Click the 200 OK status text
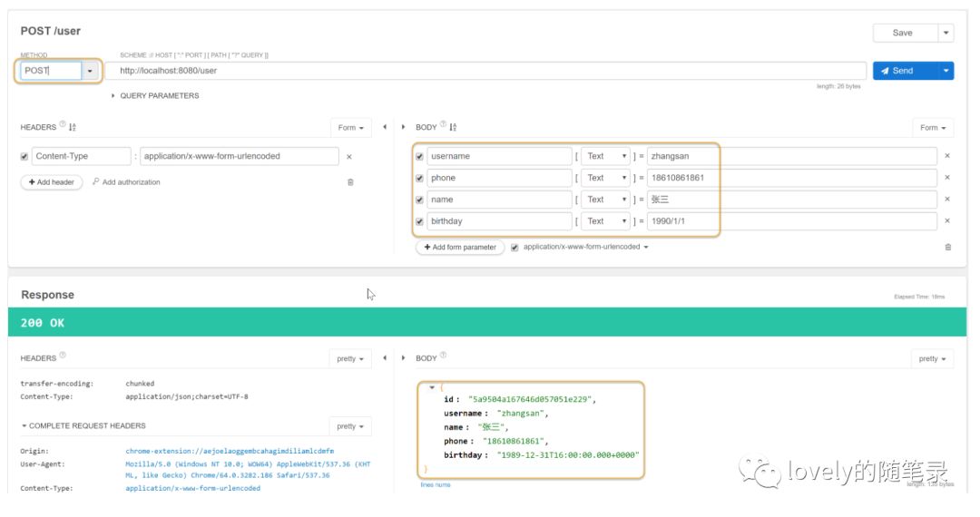This screenshot has width=980, height=517. pyautogui.click(x=43, y=323)
